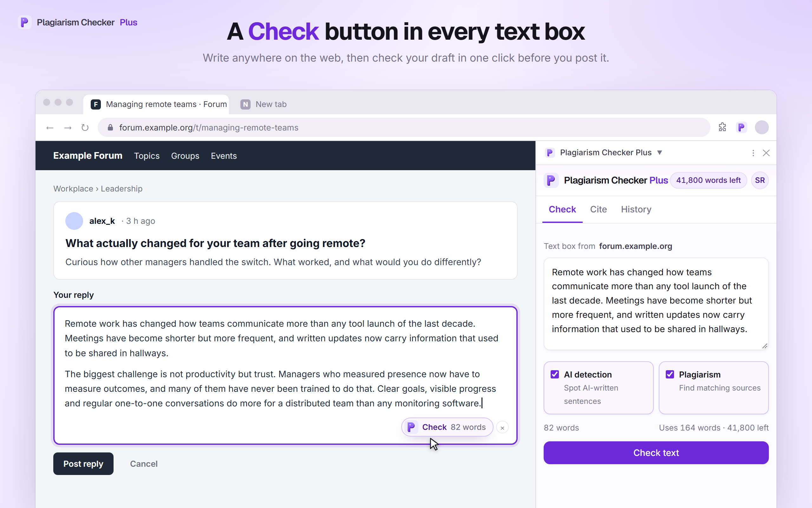The image size is (812, 508).
Task: Click the padlock icon in the address bar
Action: point(110,127)
